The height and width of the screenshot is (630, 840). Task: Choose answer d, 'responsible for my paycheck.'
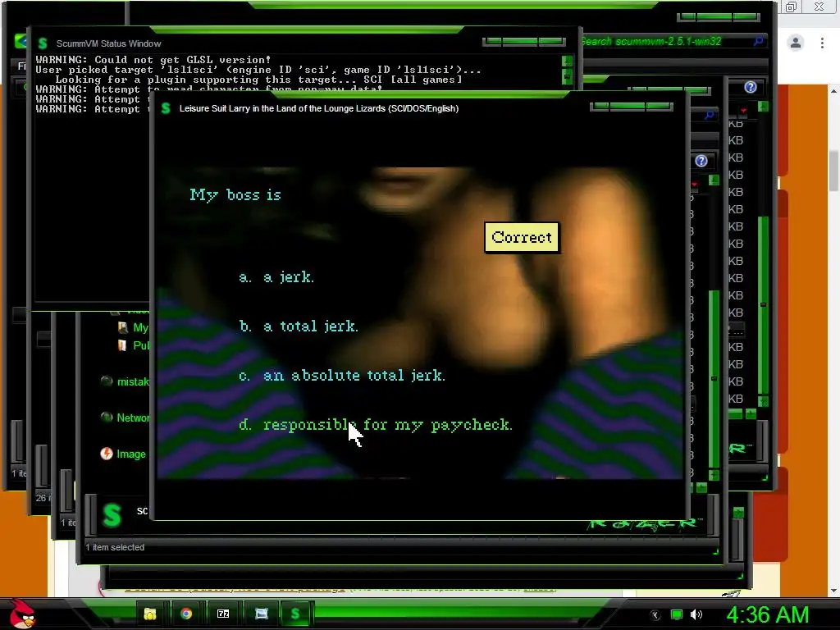(x=375, y=425)
